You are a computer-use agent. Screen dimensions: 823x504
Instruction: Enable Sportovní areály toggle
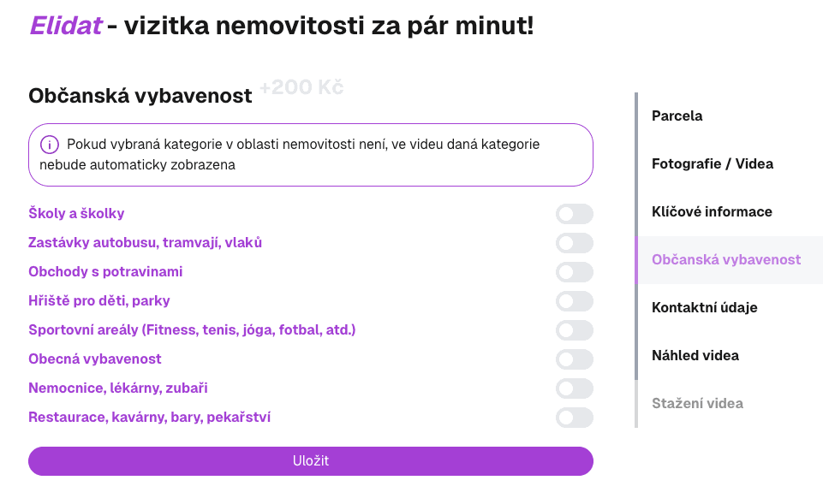[x=574, y=330]
